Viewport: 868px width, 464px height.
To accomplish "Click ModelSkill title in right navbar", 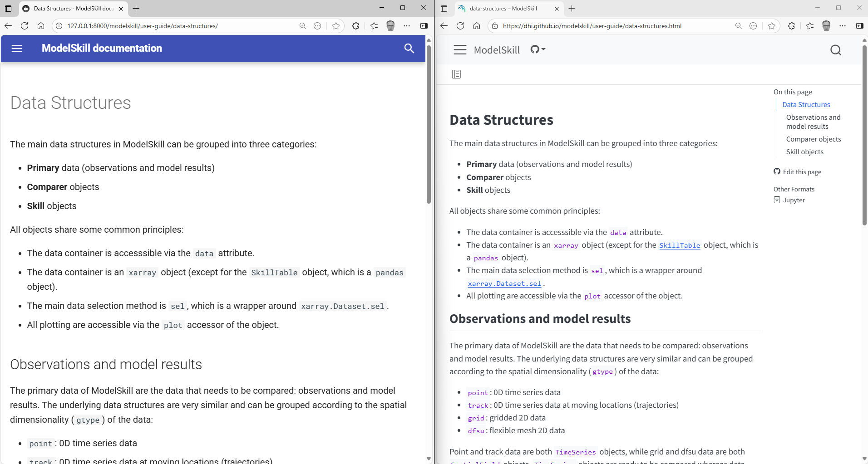I will pos(497,50).
